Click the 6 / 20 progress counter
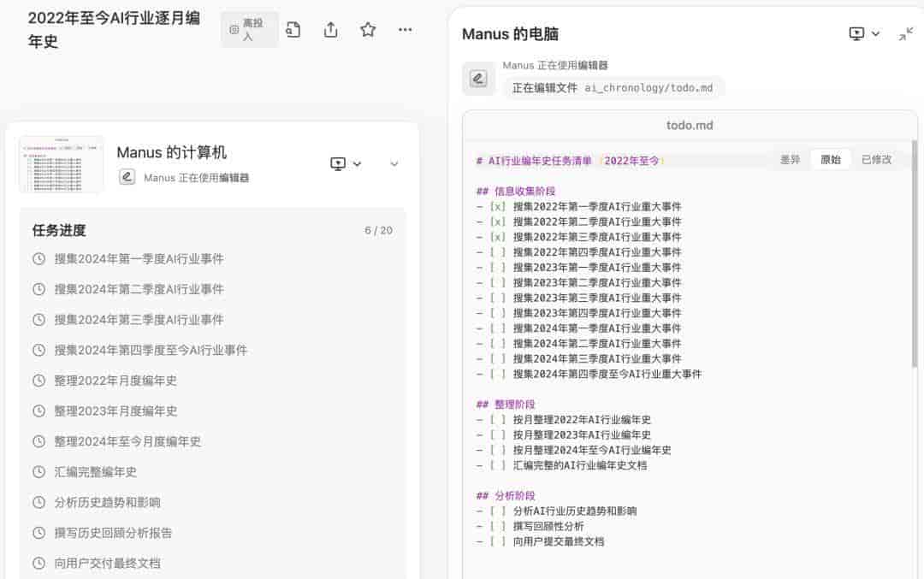 [378, 230]
